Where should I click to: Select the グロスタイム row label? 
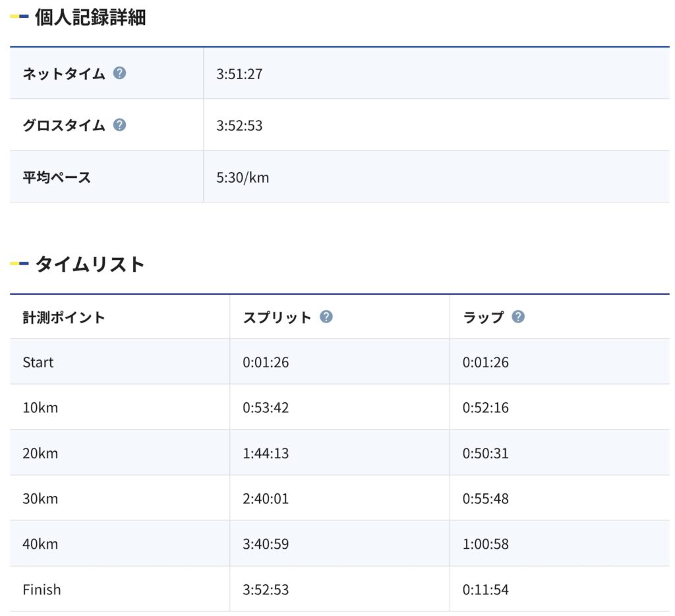(x=64, y=125)
